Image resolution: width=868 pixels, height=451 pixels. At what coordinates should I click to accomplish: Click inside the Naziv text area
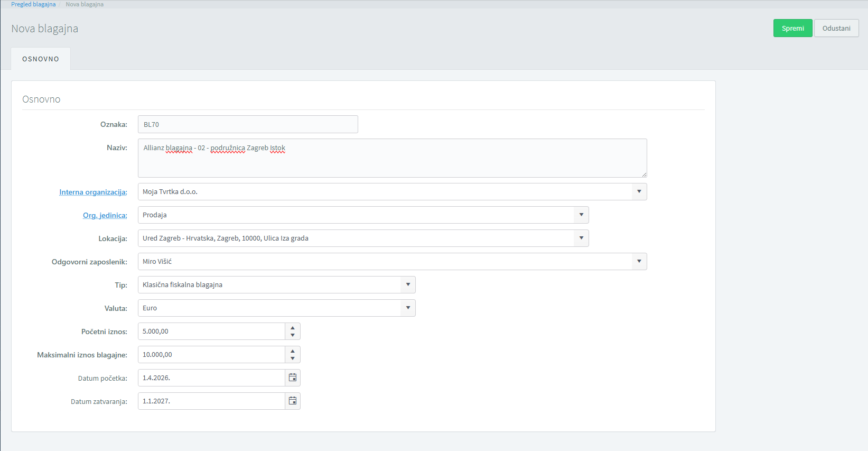pos(392,161)
